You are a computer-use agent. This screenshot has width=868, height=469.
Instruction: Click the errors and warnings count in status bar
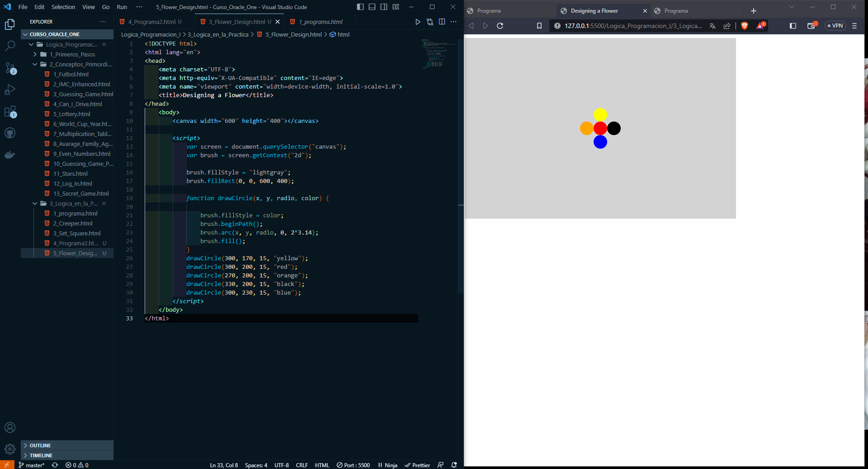[x=77, y=465]
